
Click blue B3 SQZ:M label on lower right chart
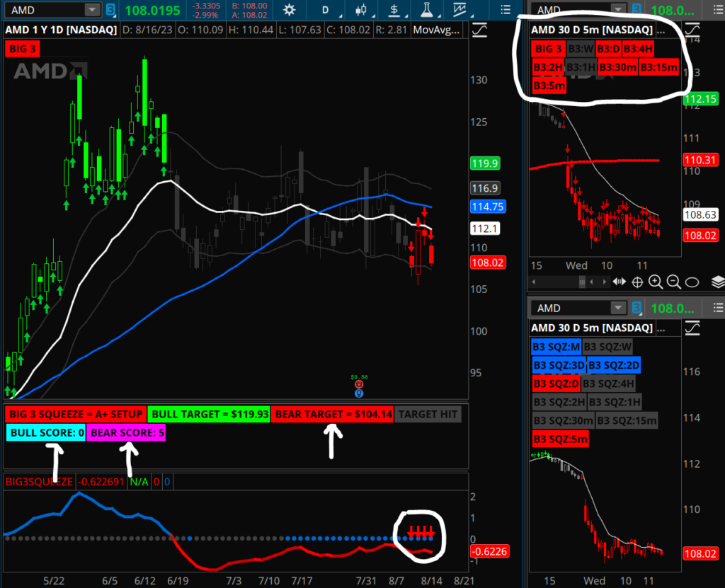point(556,347)
